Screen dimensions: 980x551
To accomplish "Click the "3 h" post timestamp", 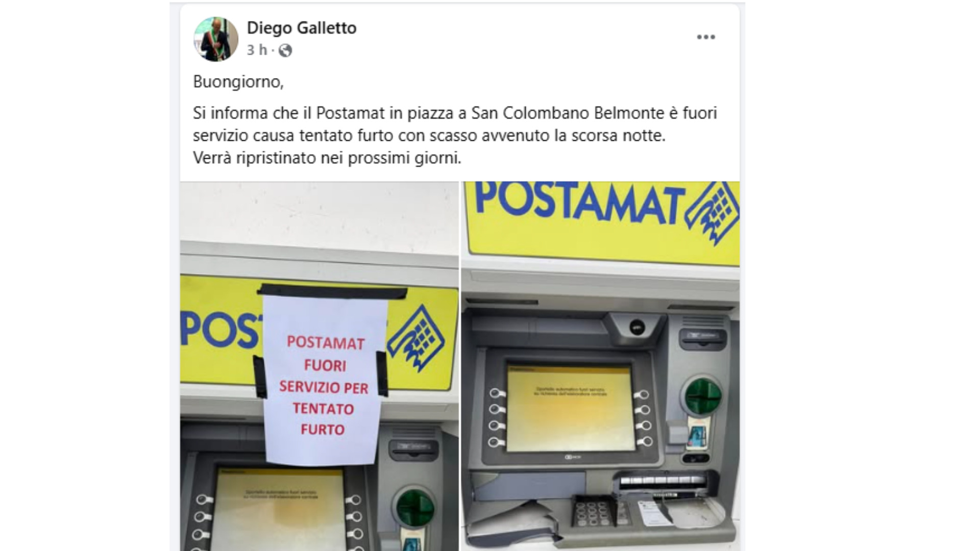I will 257,50.
